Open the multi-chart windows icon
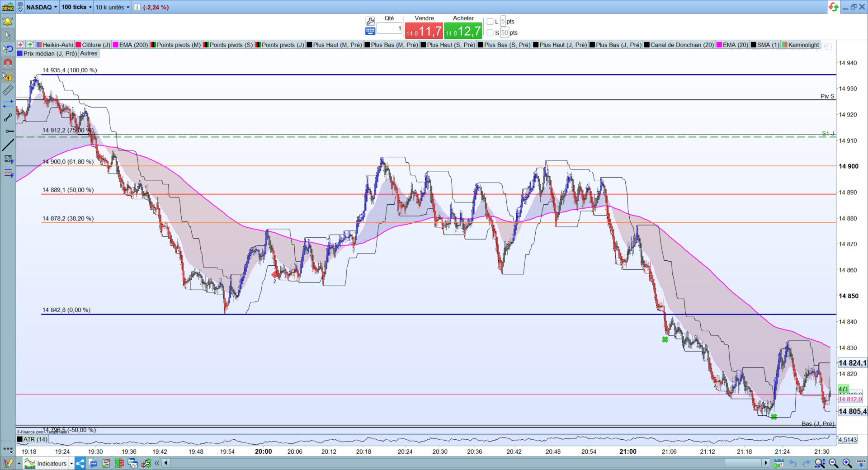The height and width of the screenshot is (470, 868). click(132, 463)
